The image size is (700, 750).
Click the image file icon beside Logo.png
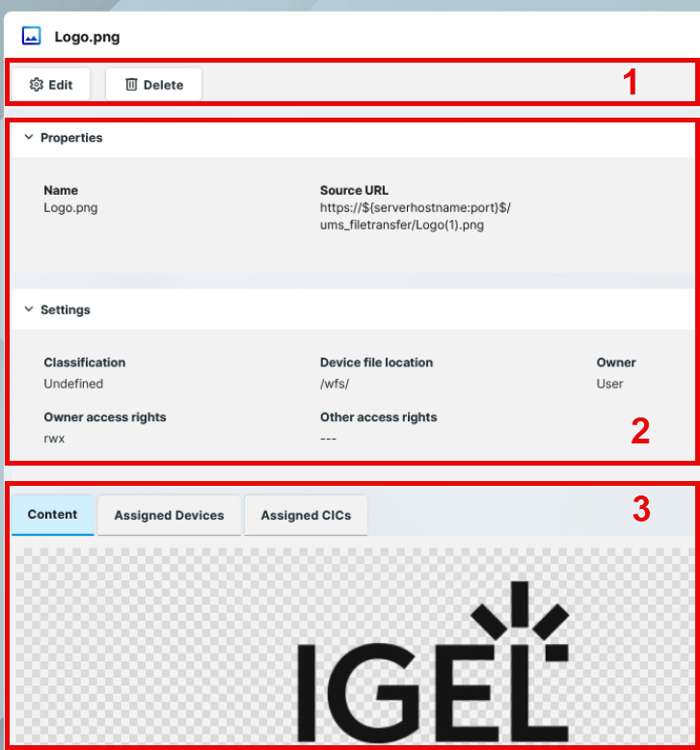click(31, 37)
